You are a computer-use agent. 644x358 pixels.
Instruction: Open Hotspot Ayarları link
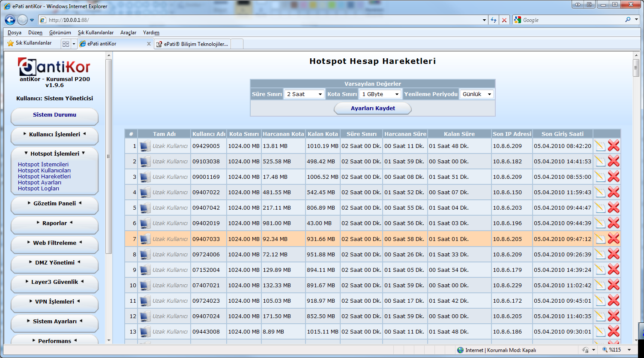40,182
